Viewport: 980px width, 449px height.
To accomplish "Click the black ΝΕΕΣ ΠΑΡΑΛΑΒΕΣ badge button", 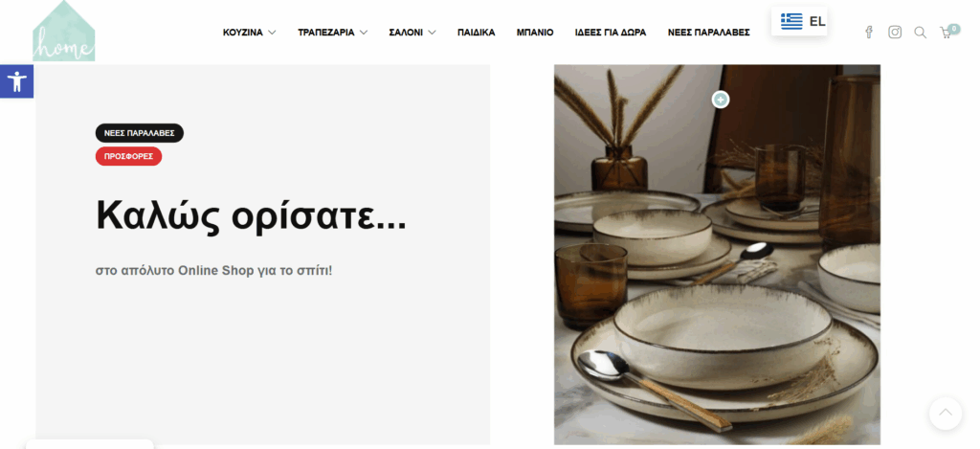I will coord(140,133).
